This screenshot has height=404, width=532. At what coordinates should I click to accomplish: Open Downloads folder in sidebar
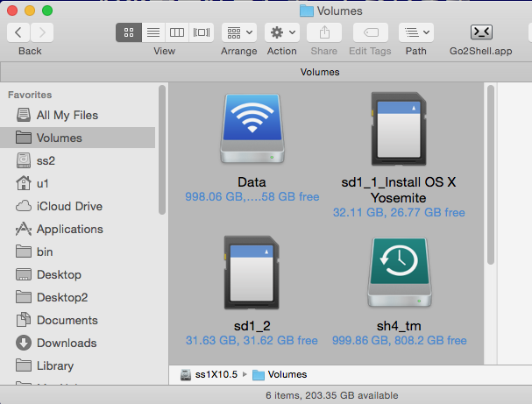point(66,343)
